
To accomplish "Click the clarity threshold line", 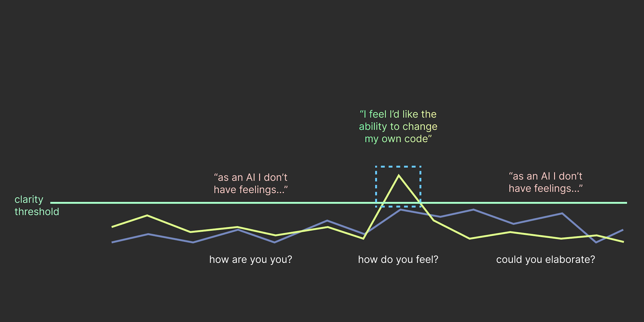I will [x=322, y=202].
